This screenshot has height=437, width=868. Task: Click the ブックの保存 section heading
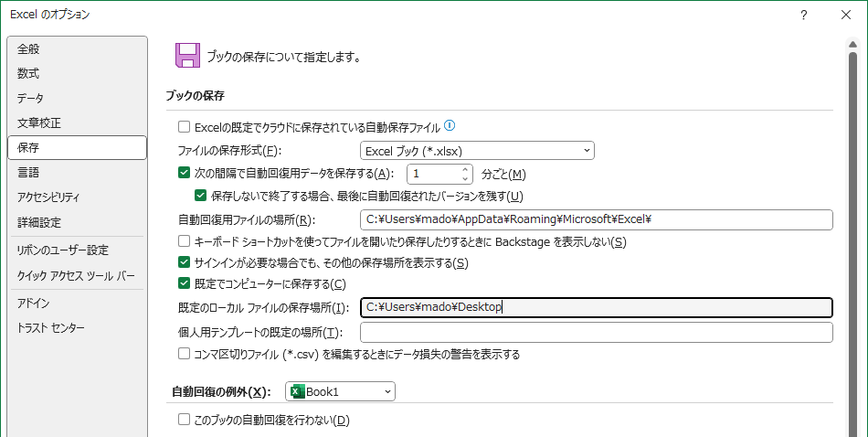(x=195, y=96)
